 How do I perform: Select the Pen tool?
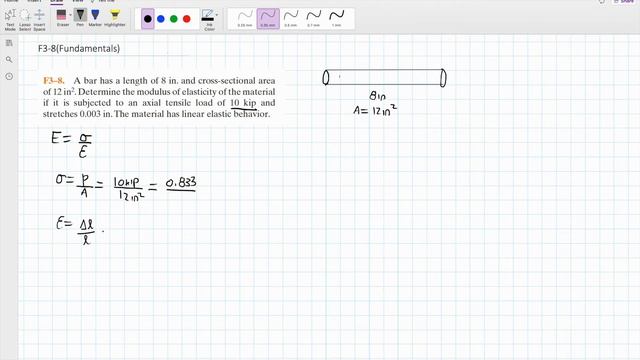click(80, 18)
